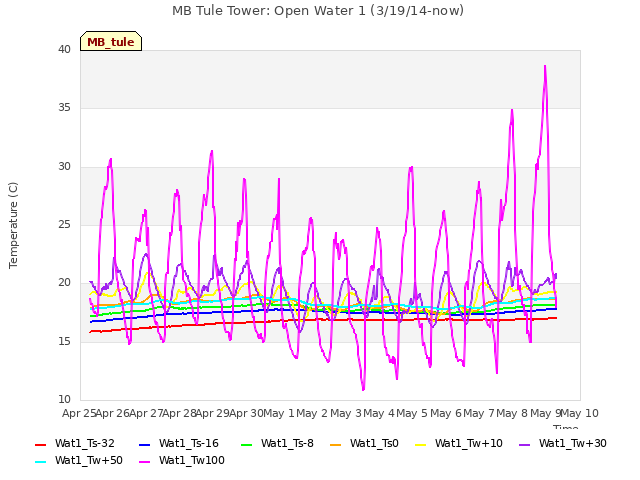This screenshot has height=480, width=640.
Task: Click the blue Wat1_Ts-16 legend color marker
Action: click(144, 444)
